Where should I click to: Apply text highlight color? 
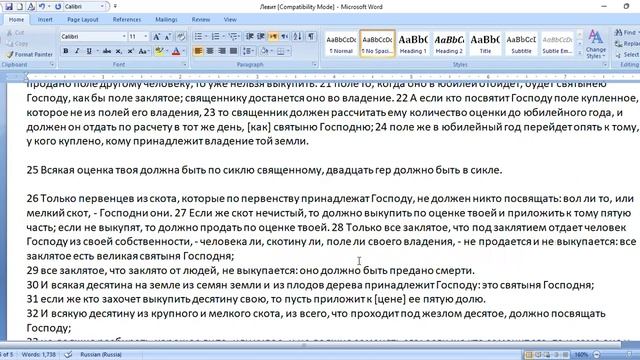(x=159, y=51)
